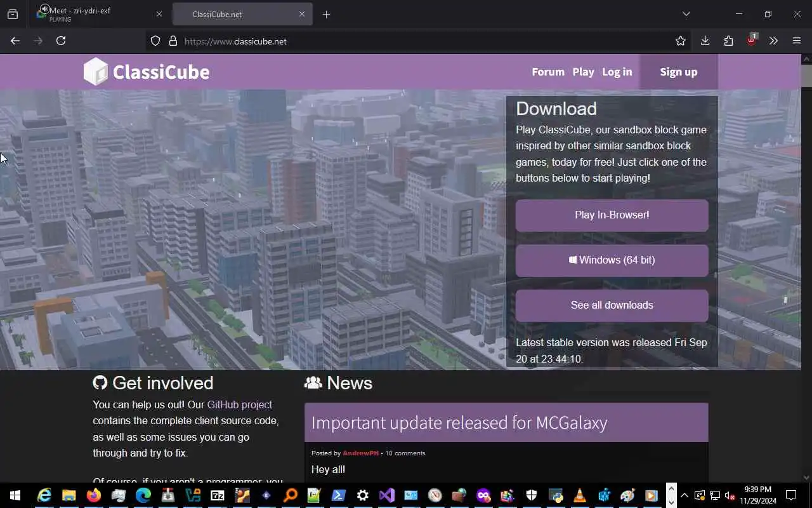Open network status tray icon

click(x=715, y=495)
